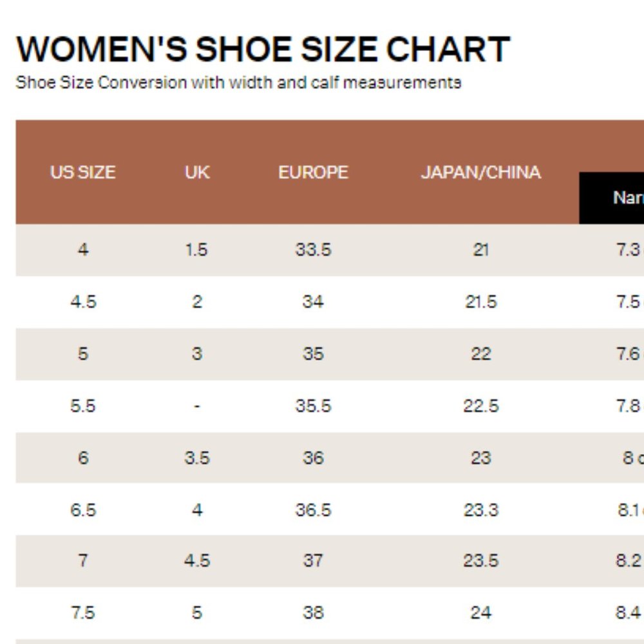Image resolution: width=644 pixels, height=644 pixels.
Task: Click the UK column header
Action: [197, 172]
